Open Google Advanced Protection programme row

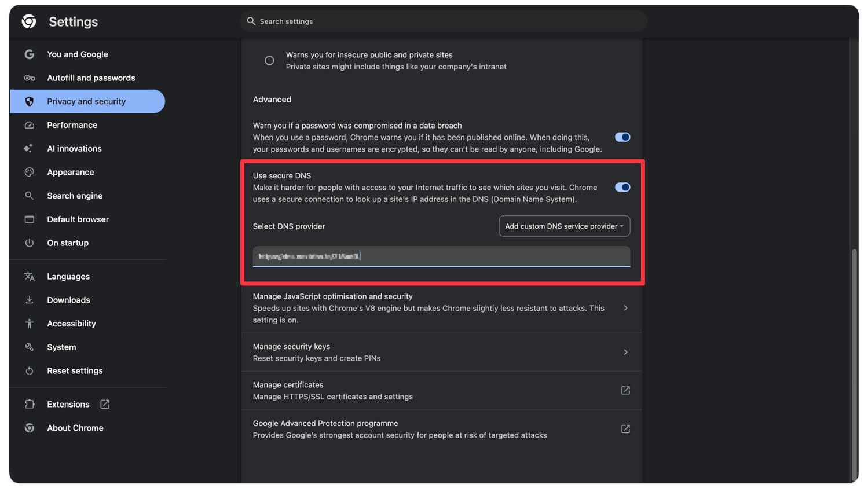(441, 430)
